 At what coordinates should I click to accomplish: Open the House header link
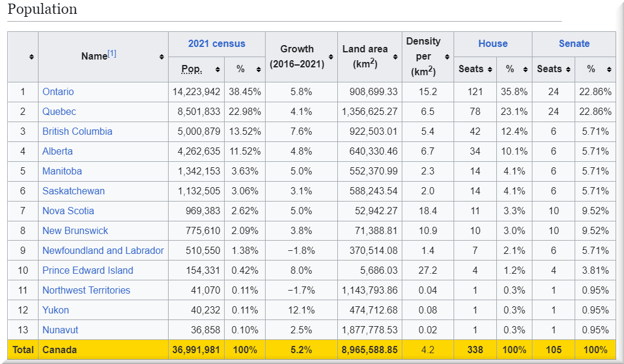pyautogui.click(x=493, y=44)
